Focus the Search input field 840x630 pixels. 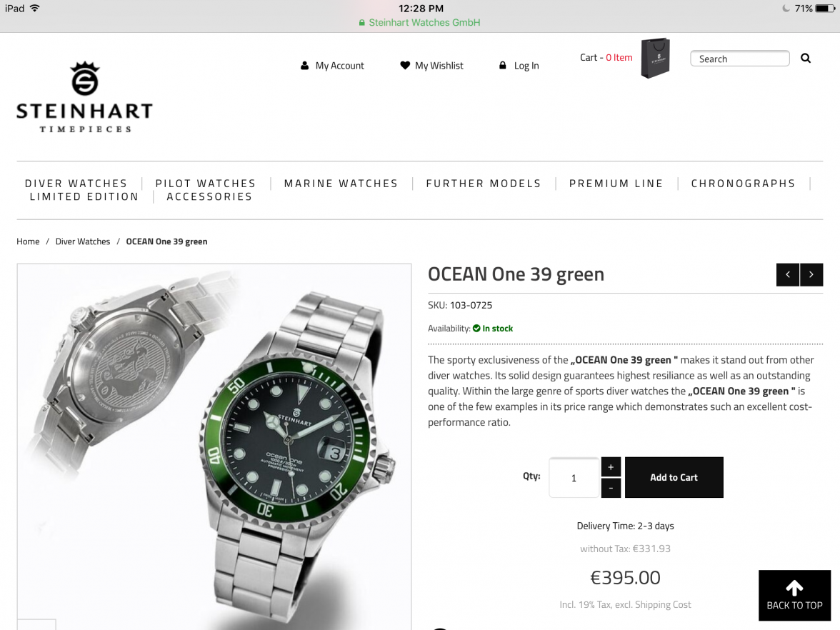[x=740, y=59]
